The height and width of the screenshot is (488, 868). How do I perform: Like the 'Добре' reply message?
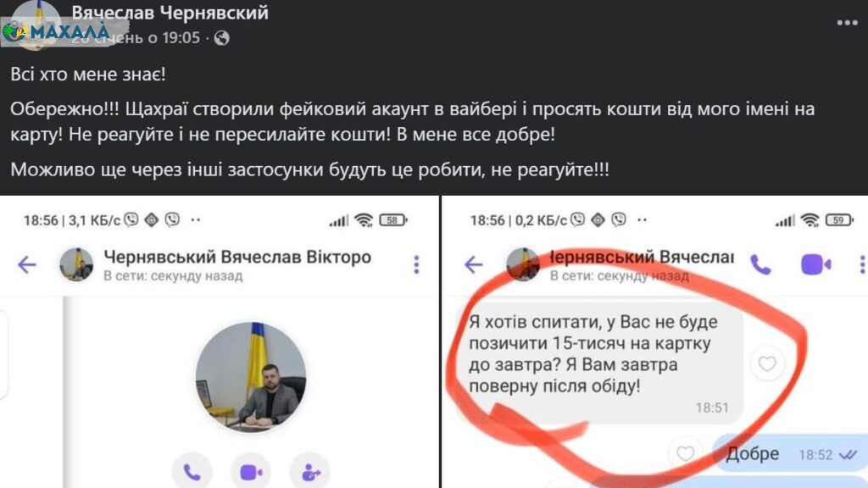pos(685,454)
